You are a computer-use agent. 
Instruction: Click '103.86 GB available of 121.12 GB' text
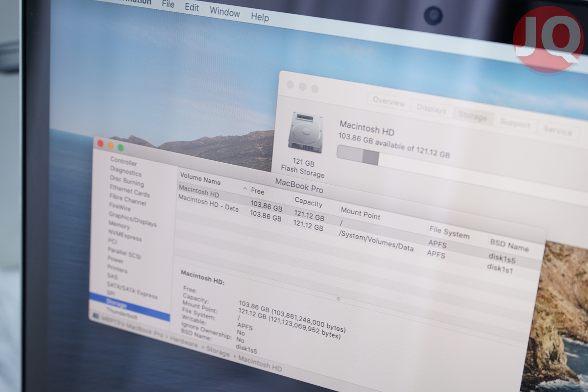394,145
